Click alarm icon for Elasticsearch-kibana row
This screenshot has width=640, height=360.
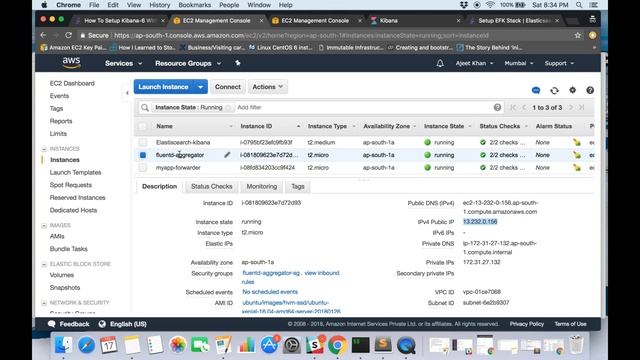click(x=576, y=142)
